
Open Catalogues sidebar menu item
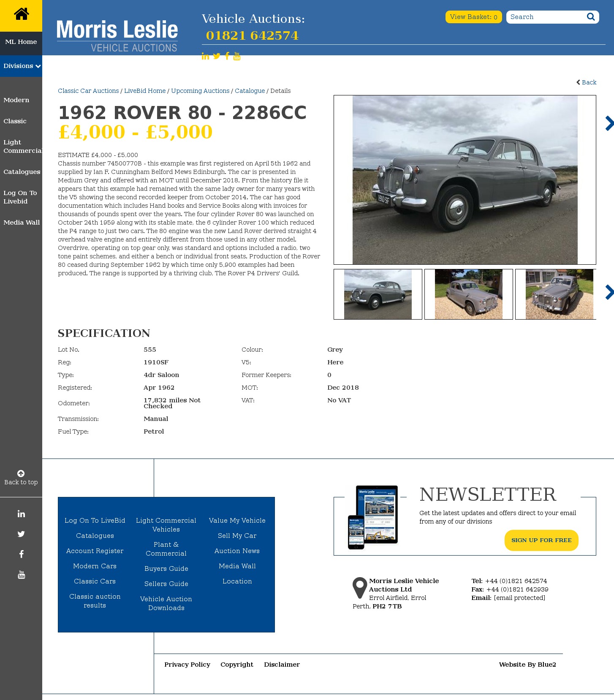click(22, 172)
